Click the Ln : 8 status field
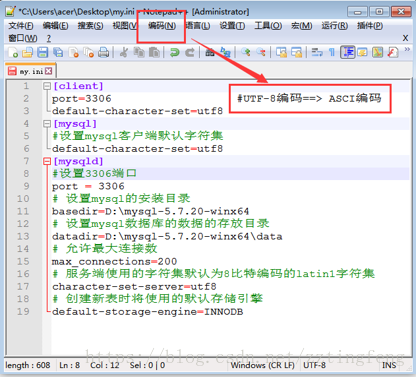Image resolution: width=416 pixels, height=377 pixels. click(69, 365)
